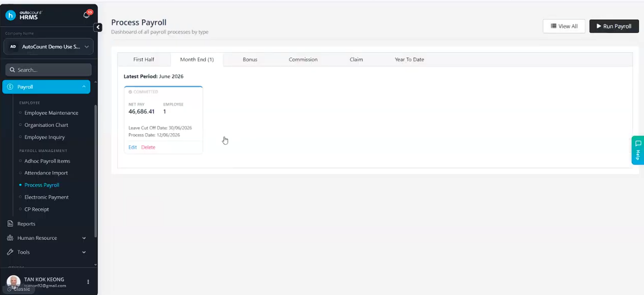Select Process Payroll in sidebar

pos(42,185)
